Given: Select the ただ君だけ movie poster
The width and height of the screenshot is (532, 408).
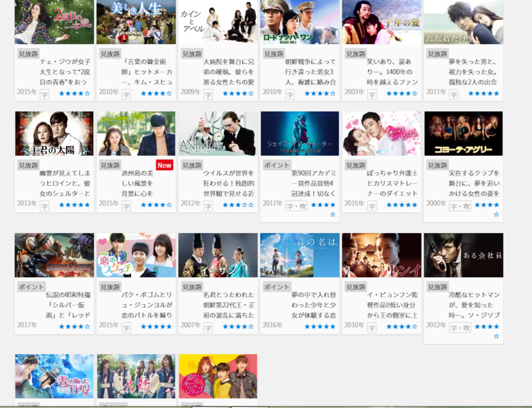Looking at the screenshot, I should pyautogui.click(x=464, y=22).
